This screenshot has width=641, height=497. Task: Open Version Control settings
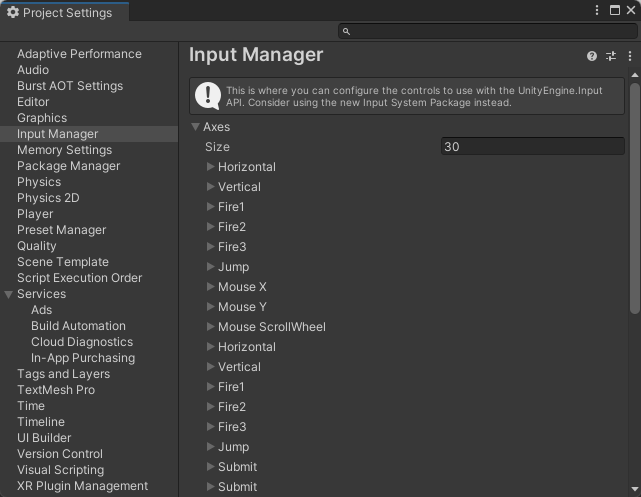point(60,454)
